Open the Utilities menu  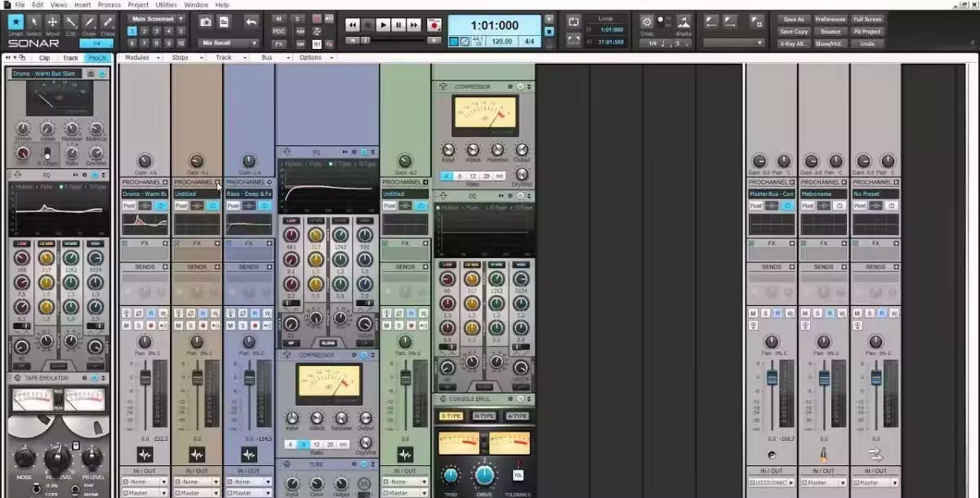(166, 5)
